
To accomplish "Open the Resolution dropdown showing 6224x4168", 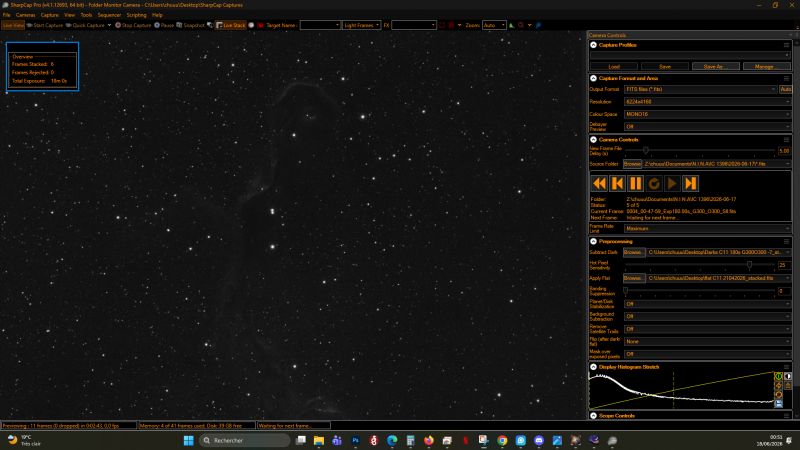I will pos(708,102).
